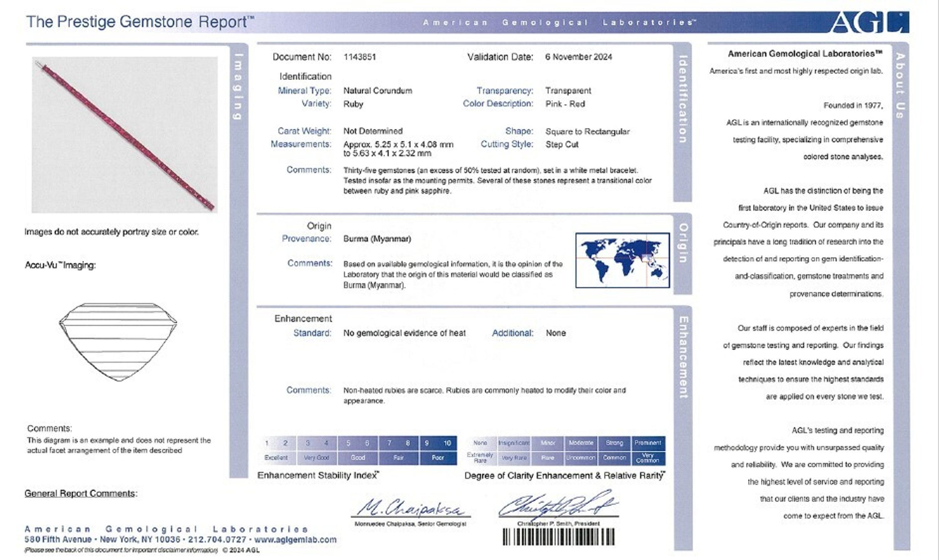Click the phone number 212.704.0727
This screenshot has height=560, width=939.
point(217,540)
